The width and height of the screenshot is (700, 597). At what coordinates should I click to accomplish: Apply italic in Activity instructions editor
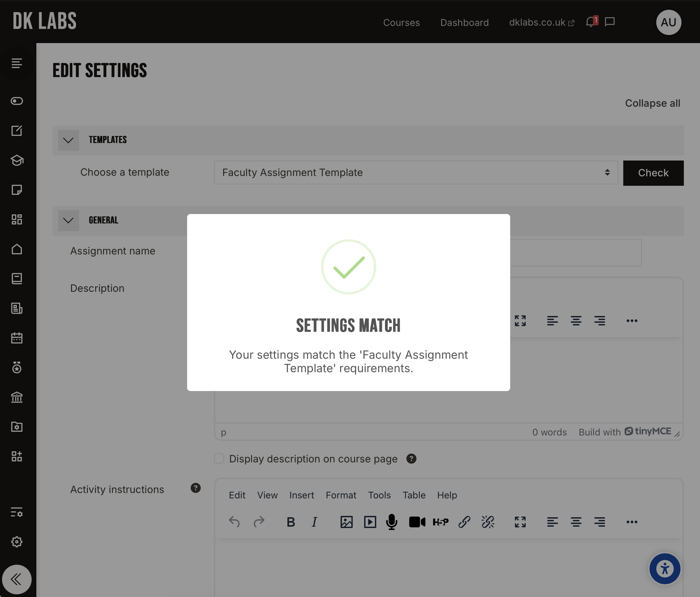314,522
